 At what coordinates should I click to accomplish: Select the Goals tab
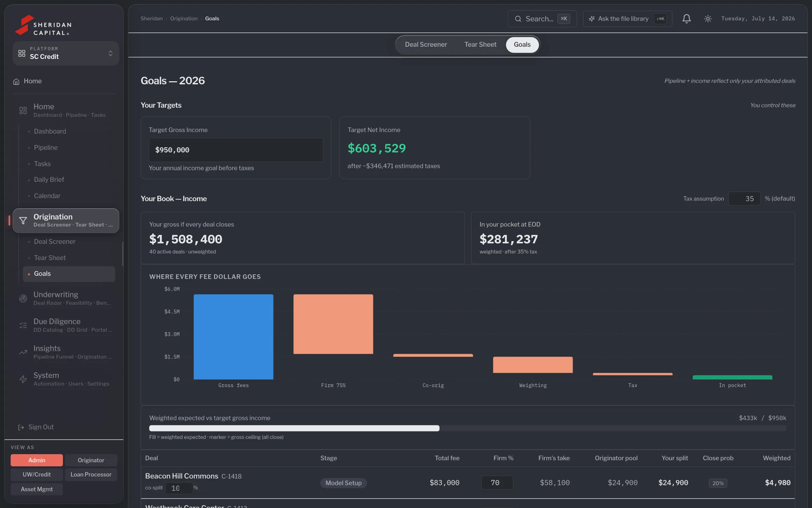(522, 44)
